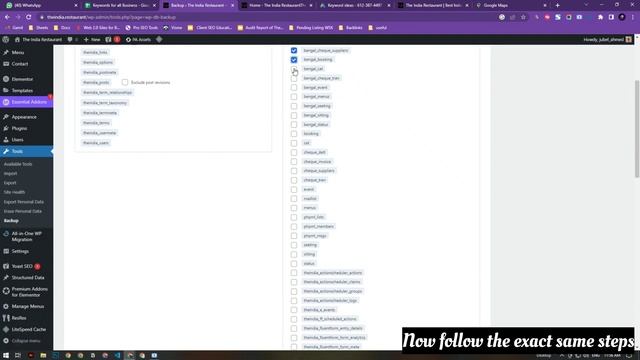This screenshot has height=360, width=640.
Task: Open the Chrome three-dot menu
Action: tap(633, 17)
